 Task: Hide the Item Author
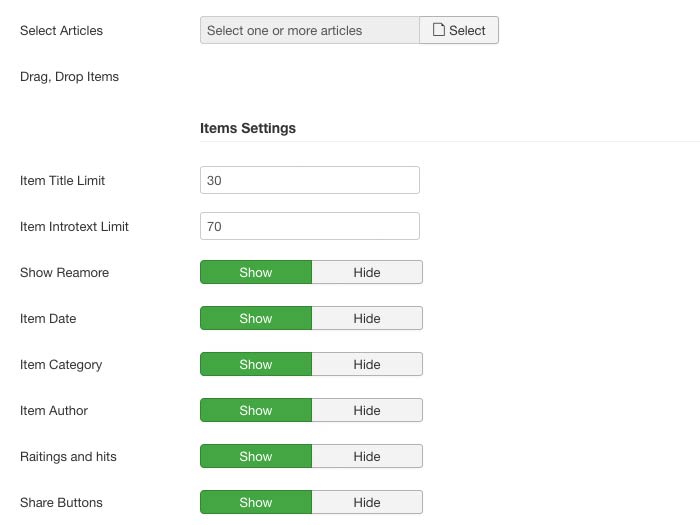pyautogui.click(x=367, y=410)
